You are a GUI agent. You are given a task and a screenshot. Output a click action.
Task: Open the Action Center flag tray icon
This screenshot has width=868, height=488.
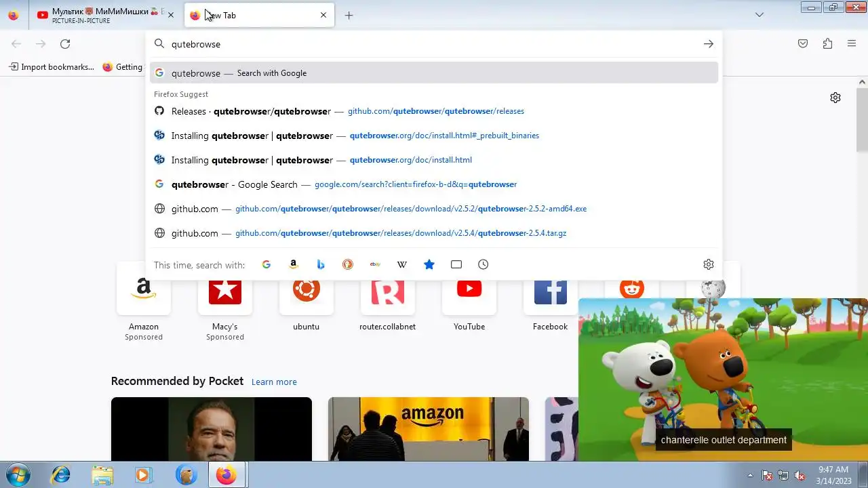pos(767,475)
